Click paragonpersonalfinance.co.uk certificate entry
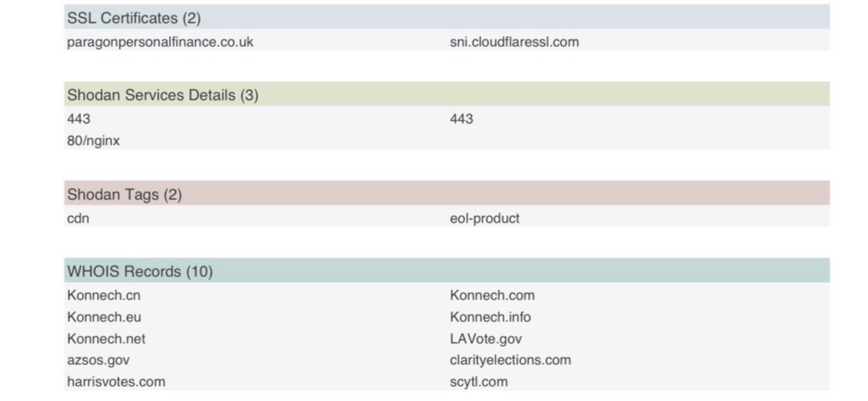868x401 pixels. [160, 42]
